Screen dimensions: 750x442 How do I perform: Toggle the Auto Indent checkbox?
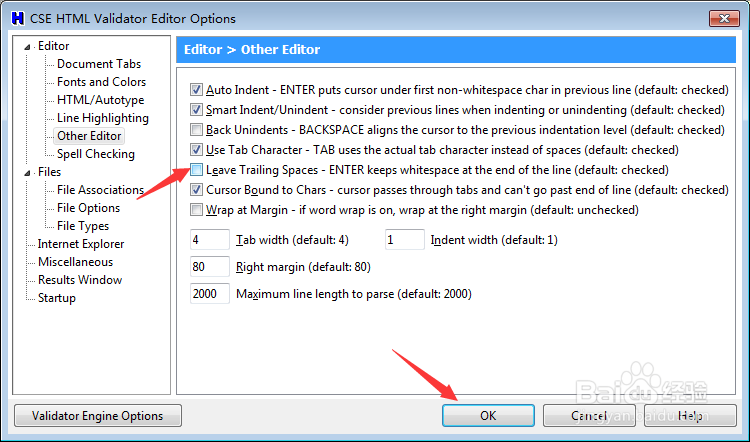pos(196,89)
